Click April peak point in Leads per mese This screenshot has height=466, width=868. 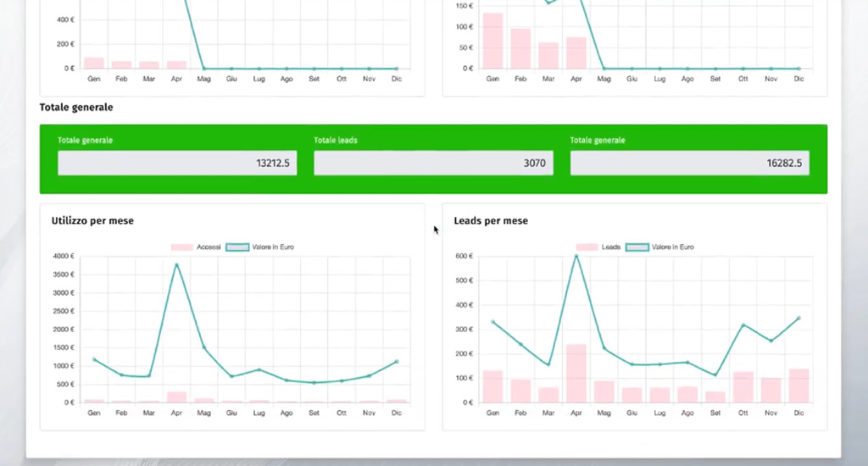click(x=576, y=256)
